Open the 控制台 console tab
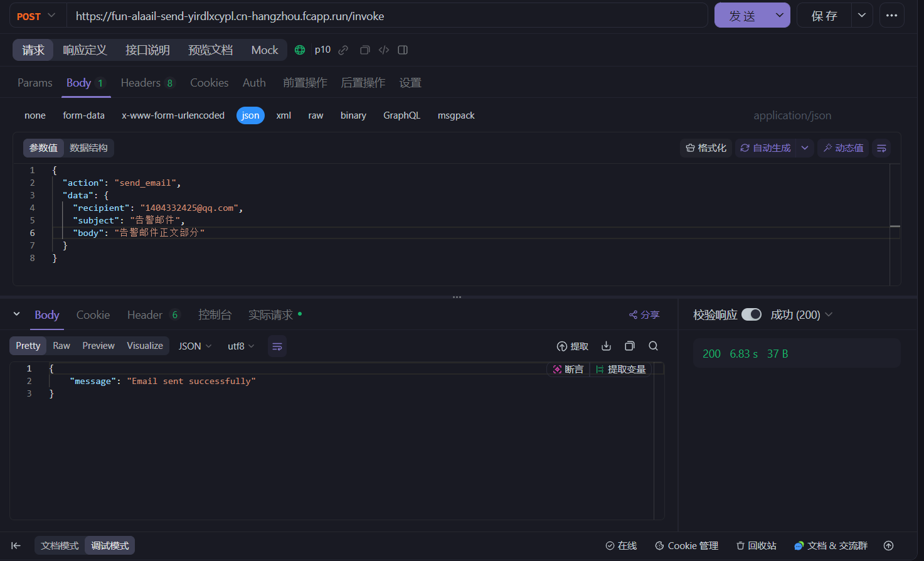Viewport: 924px width, 561px height. (215, 315)
